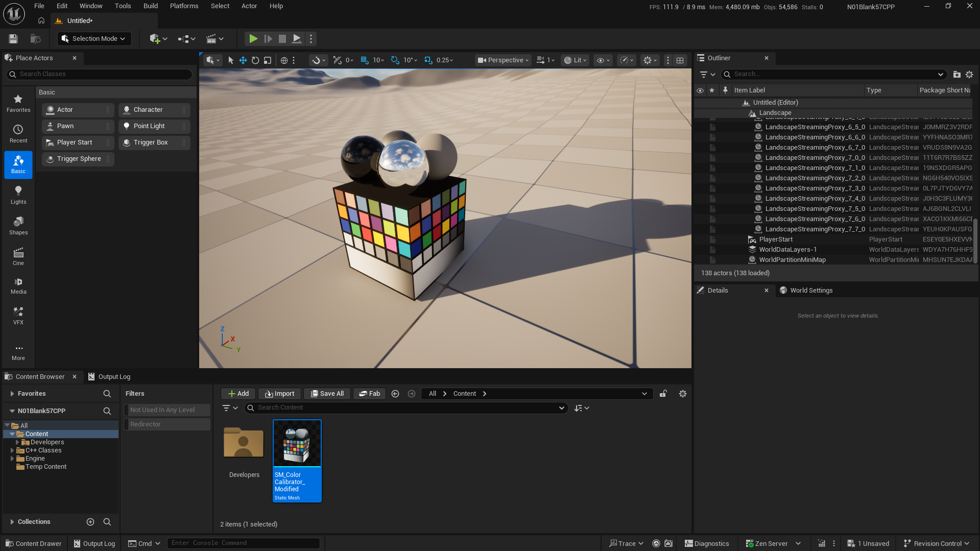980x551 pixels.
Task: Open the Trace dropdown in status bar
Action: pos(626,544)
